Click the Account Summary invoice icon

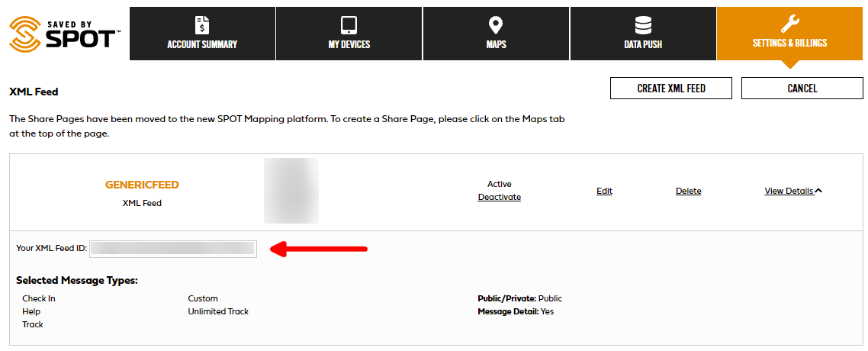tap(202, 24)
